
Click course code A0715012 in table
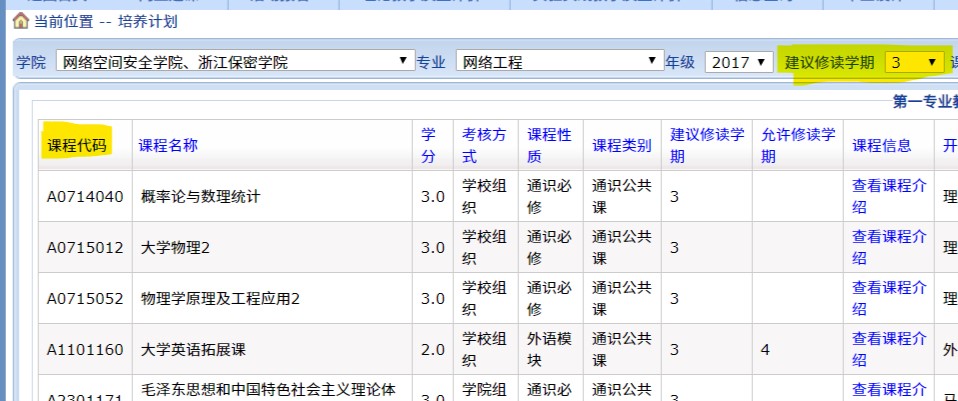click(x=85, y=247)
